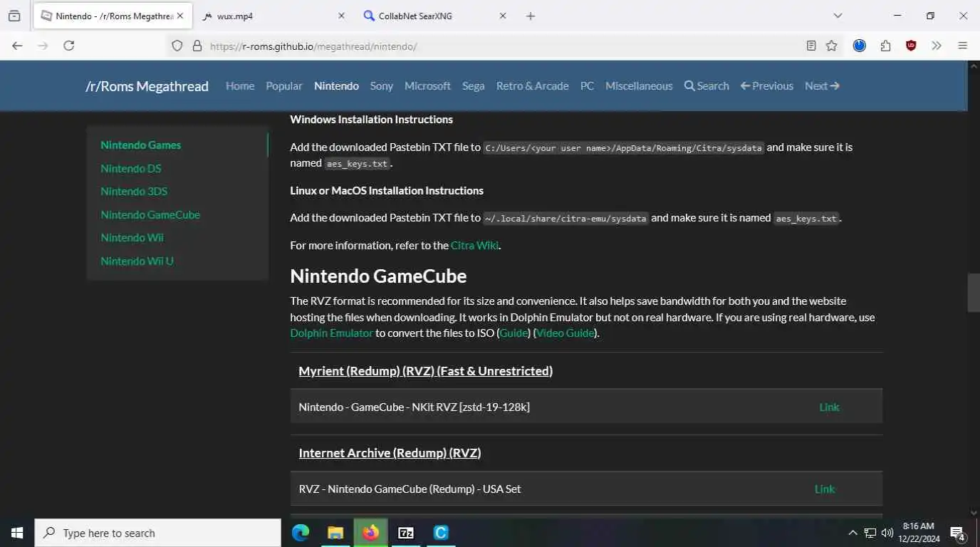Image resolution: width=980 pixels, height=547 pixels.
Task: Open the Popular nav item
Action: (284, 85)
